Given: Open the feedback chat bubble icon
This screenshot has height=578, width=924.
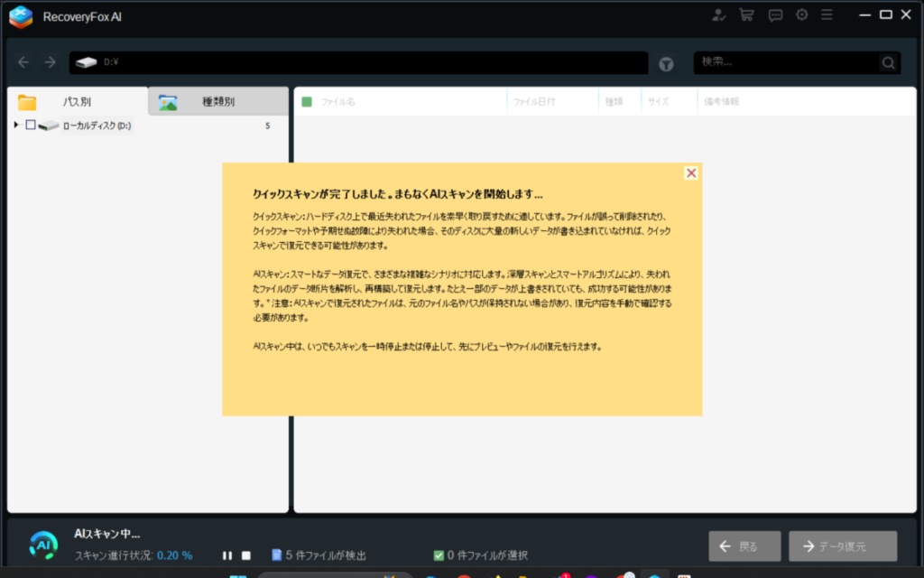Looking at the screenshot, I should (x=774, y=15).
